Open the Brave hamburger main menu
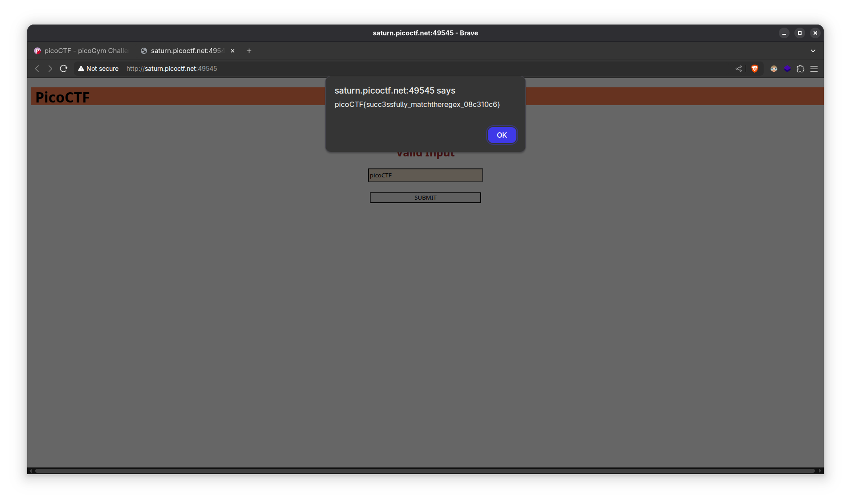Image resolution: width=851 pixels, height=504 pixels. click(814, 69)
